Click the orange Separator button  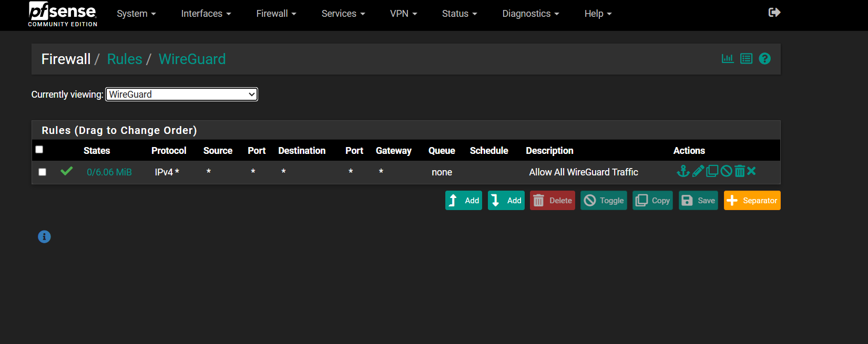click(752, 201)
